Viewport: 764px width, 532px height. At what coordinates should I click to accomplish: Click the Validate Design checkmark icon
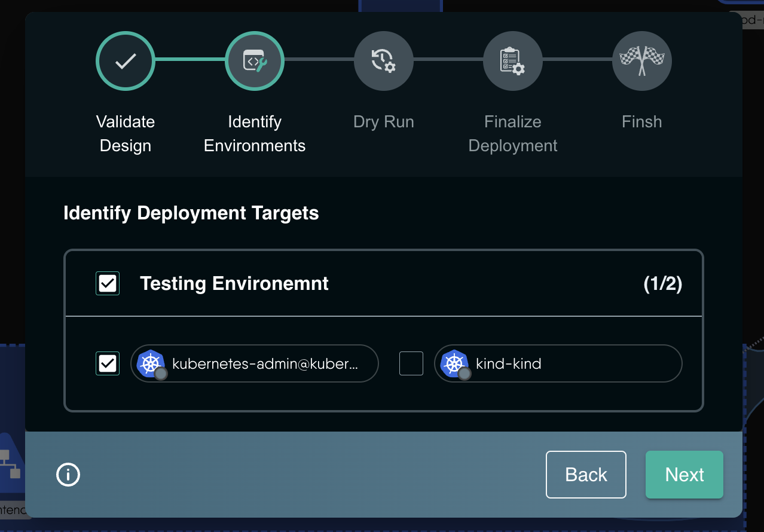click(x=126, y=60)
